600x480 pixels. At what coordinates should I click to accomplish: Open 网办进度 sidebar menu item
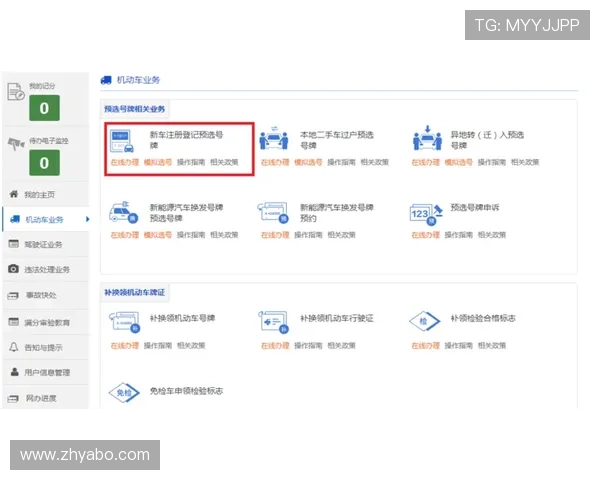pos(46,398)
